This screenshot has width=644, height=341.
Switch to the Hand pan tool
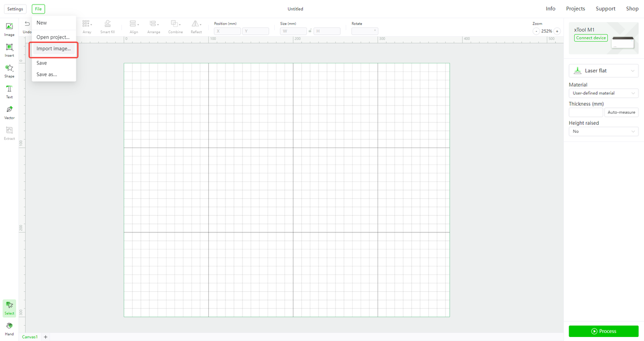click(x=9, y=328)
